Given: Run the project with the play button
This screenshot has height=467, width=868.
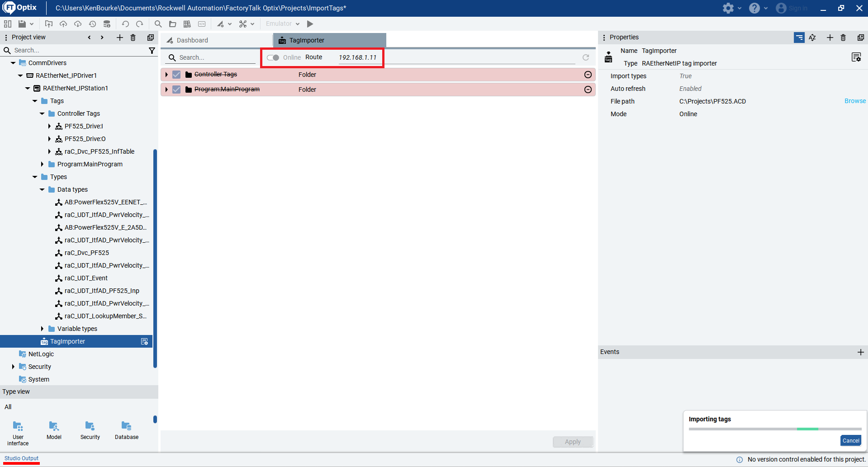Looking at the screenshot, I should [x=310, y=24].
